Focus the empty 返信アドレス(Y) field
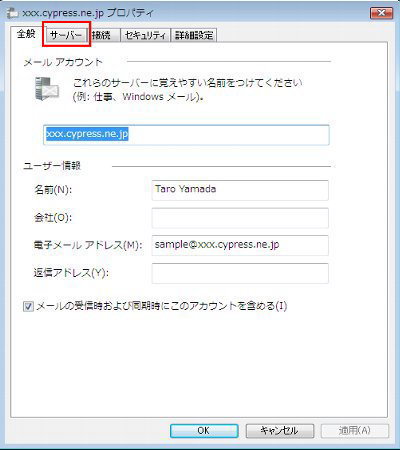The image size is (400, 450). pos(240,273)
